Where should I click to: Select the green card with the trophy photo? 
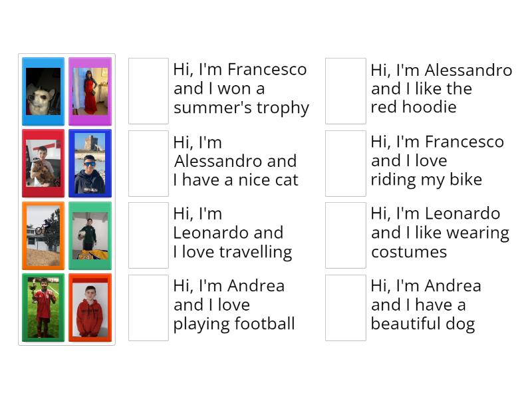[x=43, y=307]
